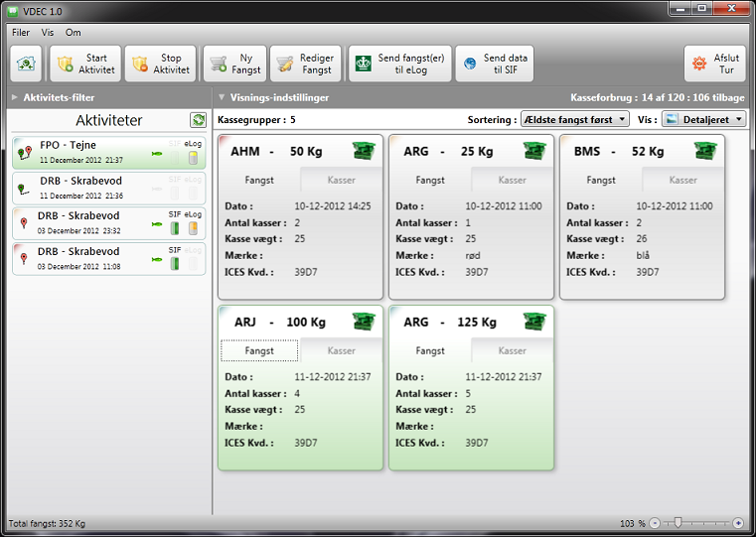Image resolution: width=756 pixels, height=537 pixels.
Task: Start a new activity with Start Aktivitet
Action: 85,65
